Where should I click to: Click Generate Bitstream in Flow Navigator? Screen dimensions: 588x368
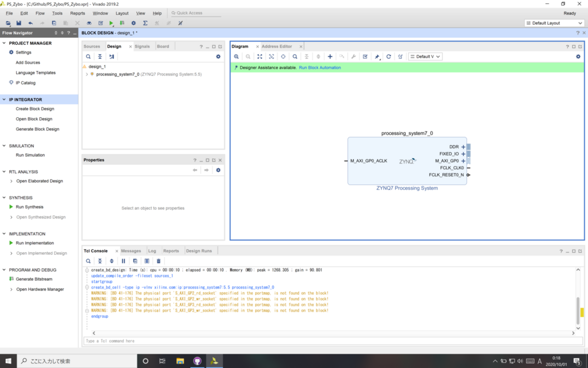click(x=34, y=279)
